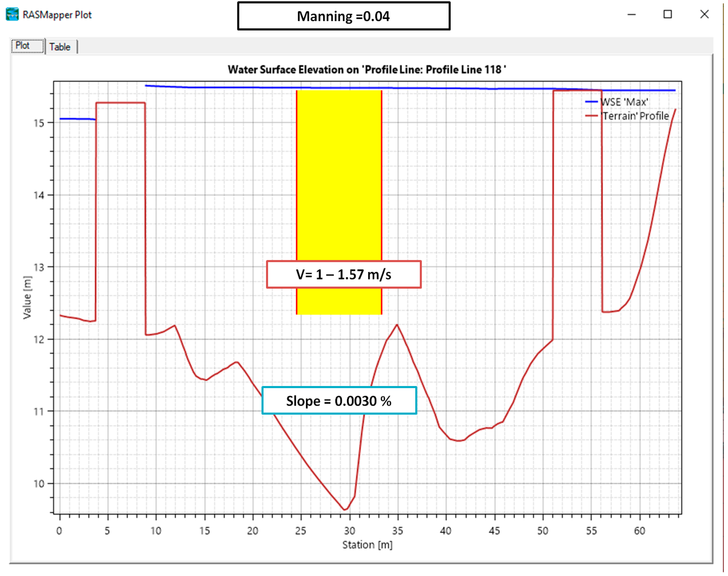Click the Manning =0.04 text box
Screen dimensions: 728x576
click(x=343, y=16)
